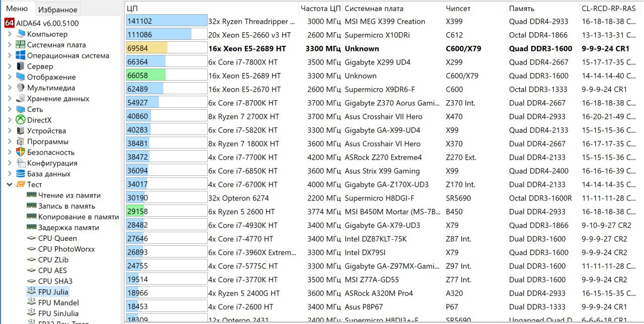644x324 pixels.
Task: Sort by the Память column header
Action: coord(543,8)
